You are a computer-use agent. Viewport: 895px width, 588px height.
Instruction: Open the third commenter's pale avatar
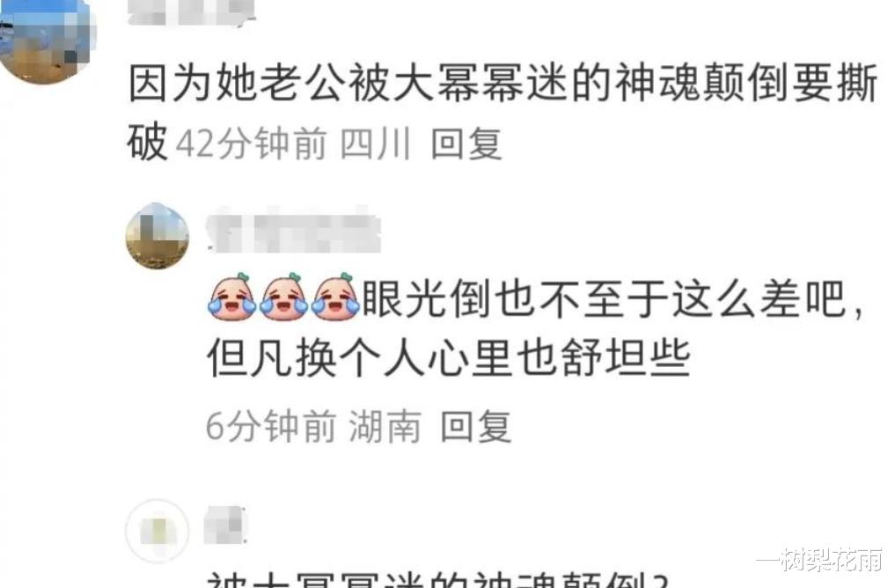[157, 532]
